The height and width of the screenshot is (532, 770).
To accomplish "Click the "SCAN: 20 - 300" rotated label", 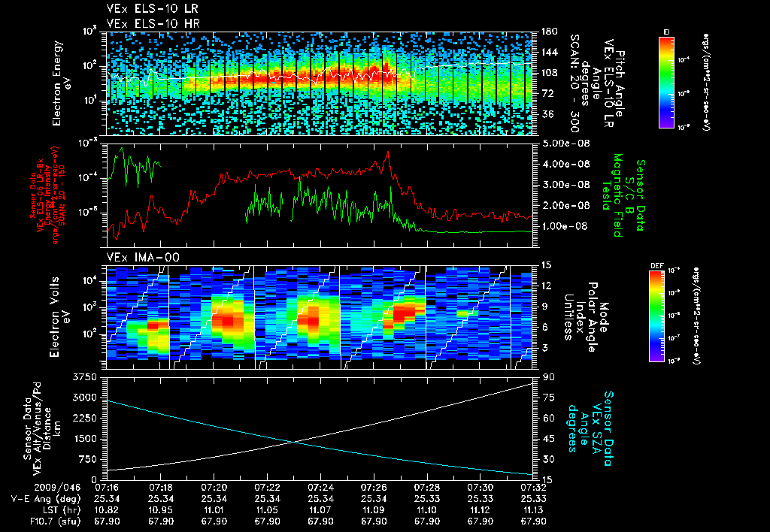I will 574,83.
